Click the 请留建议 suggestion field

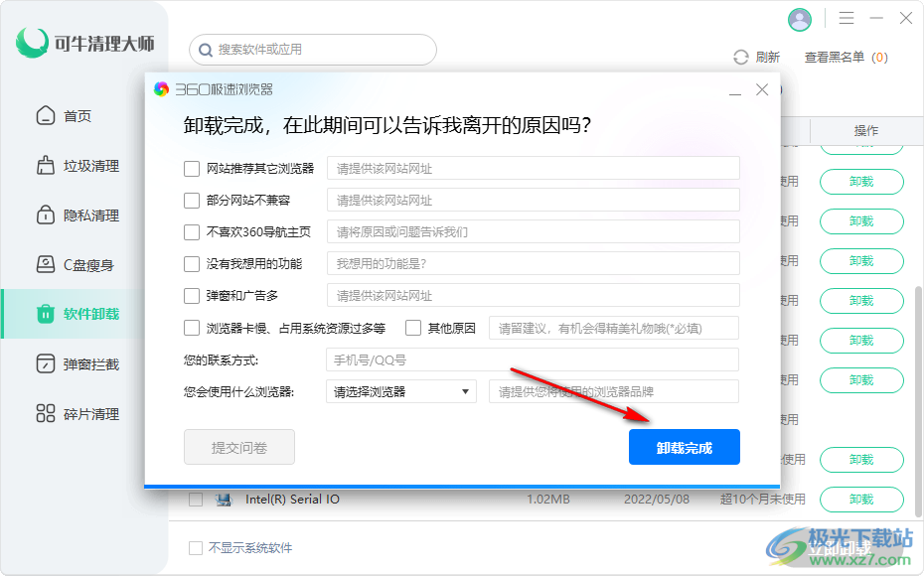click(614, 328)
